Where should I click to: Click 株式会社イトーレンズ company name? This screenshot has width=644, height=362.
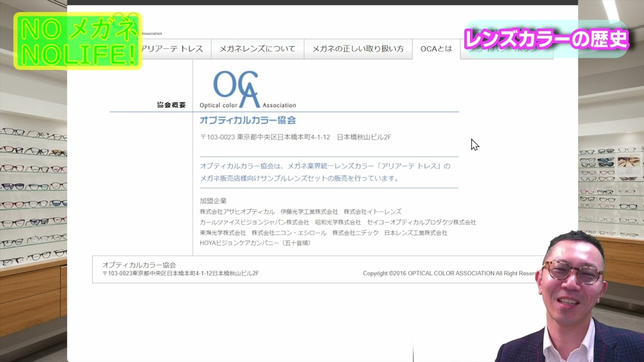click(373, 212)
